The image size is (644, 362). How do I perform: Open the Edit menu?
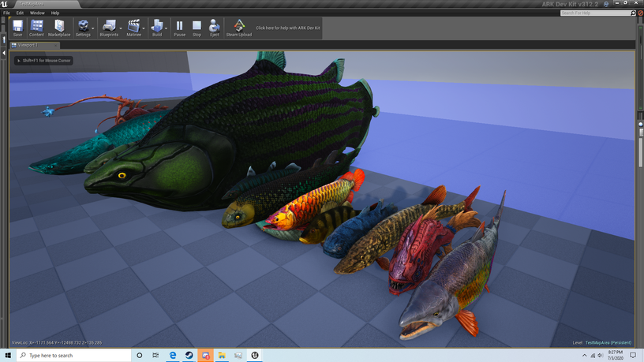(x=20, y=13)
